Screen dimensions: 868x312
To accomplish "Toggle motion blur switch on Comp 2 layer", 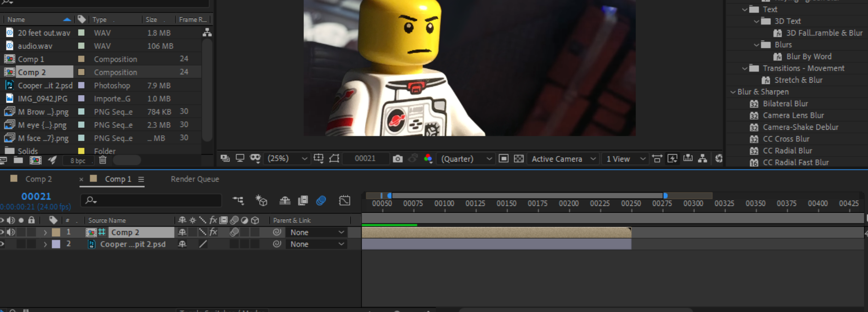I will coord(234,232).
